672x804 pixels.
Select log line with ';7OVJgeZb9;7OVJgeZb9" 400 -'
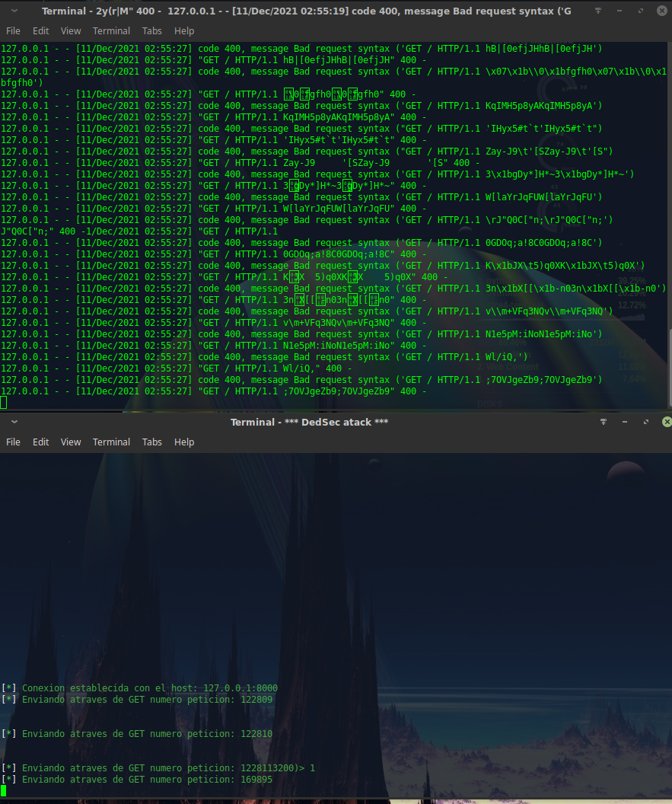point(214,391)
